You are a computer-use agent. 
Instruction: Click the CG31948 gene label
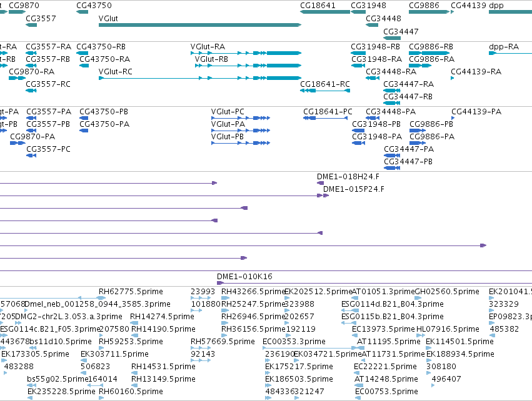pos(368,6)
